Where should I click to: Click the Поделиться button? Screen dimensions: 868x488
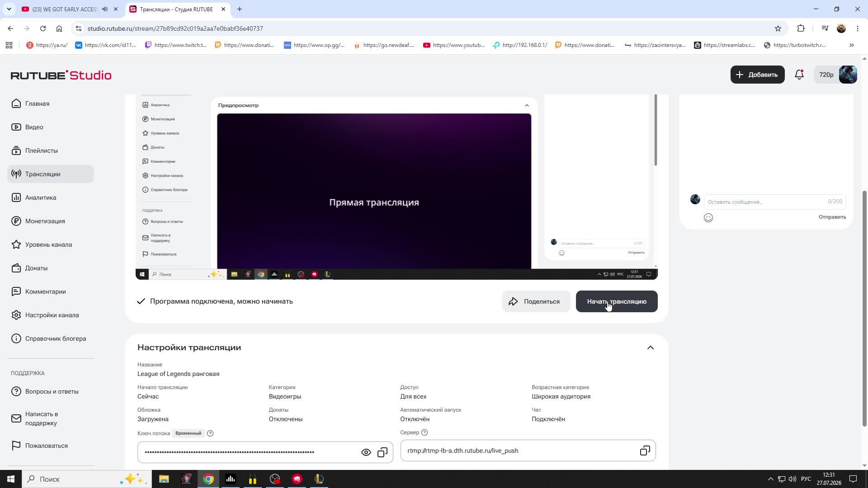(536, 301)
